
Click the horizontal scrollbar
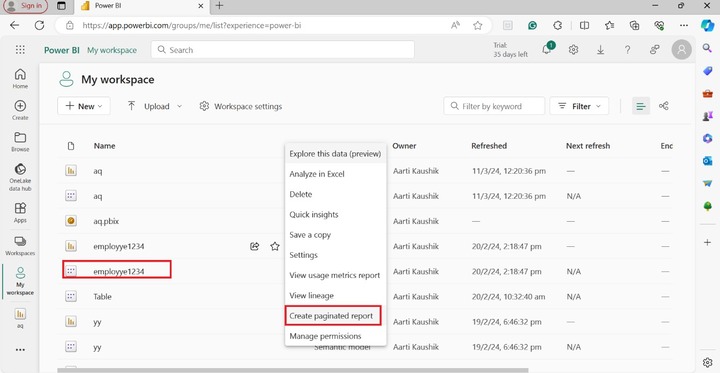click(x=293, y=370)
